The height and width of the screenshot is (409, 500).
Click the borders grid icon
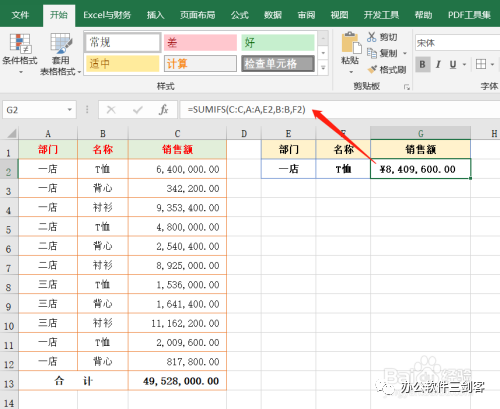point(481,64)
